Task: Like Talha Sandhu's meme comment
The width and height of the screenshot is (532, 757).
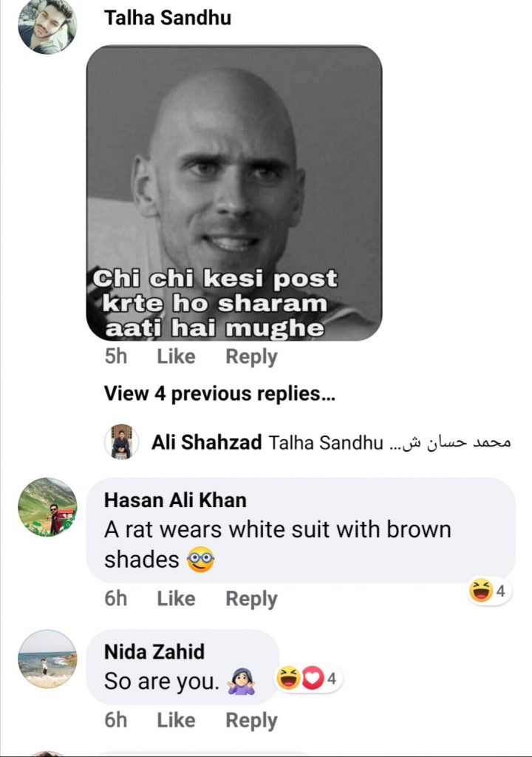Action: (x=176, y=357)
